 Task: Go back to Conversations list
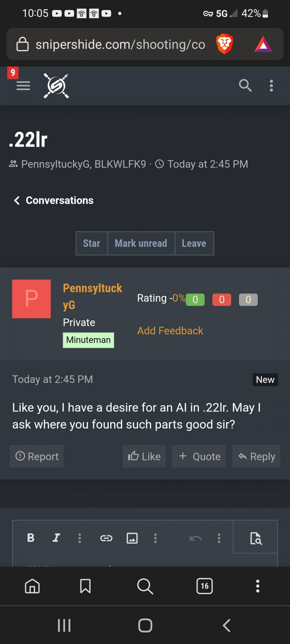click(x=54, y=200)
